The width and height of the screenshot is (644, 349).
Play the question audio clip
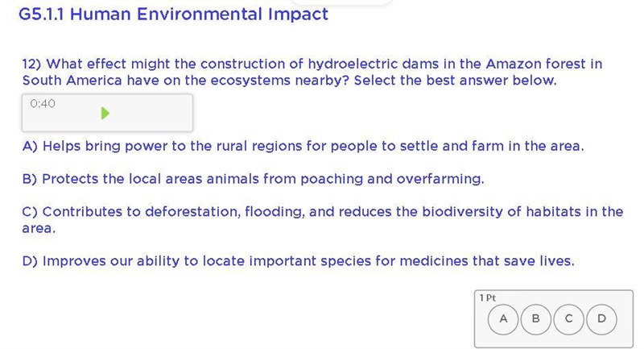tap(105, 113)
